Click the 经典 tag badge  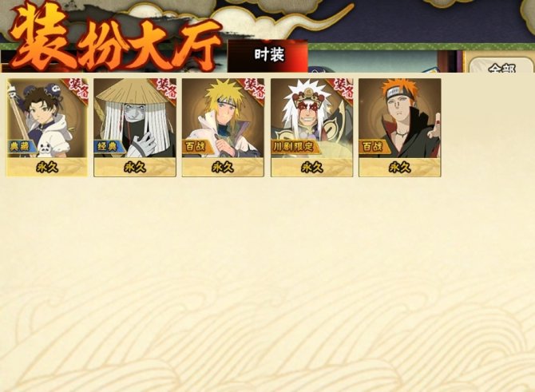click(x=109, y=147)
